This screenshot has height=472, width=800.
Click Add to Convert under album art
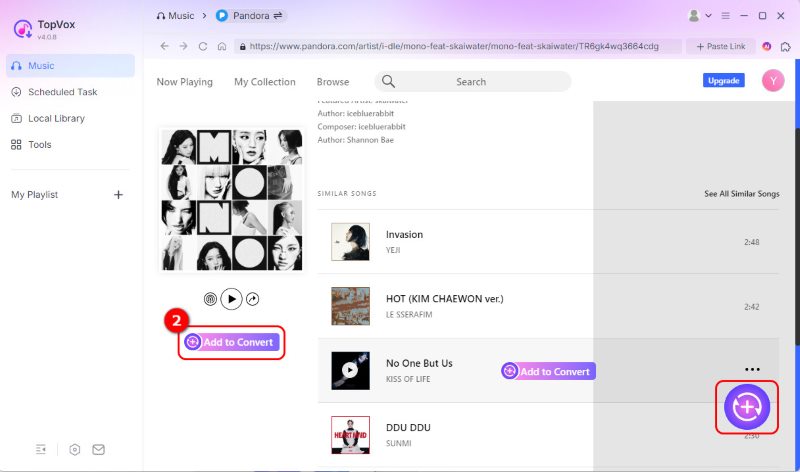click(232, 342)
